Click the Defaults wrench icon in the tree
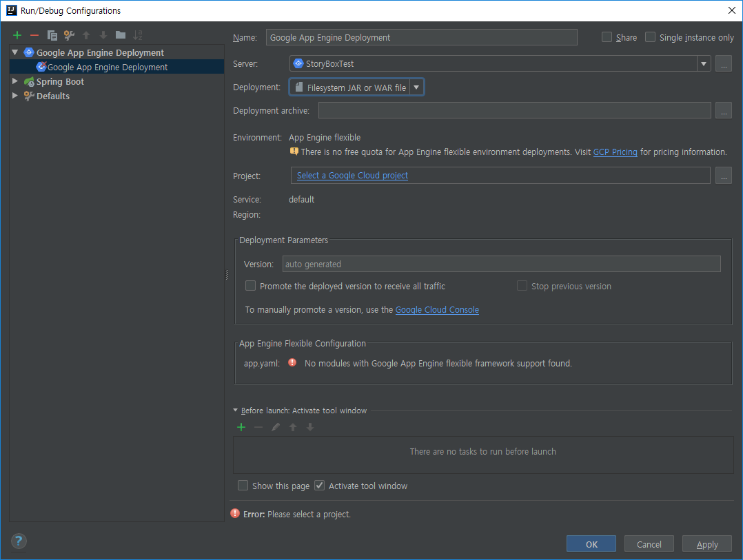The image size is (743, 560). (29, 96)
